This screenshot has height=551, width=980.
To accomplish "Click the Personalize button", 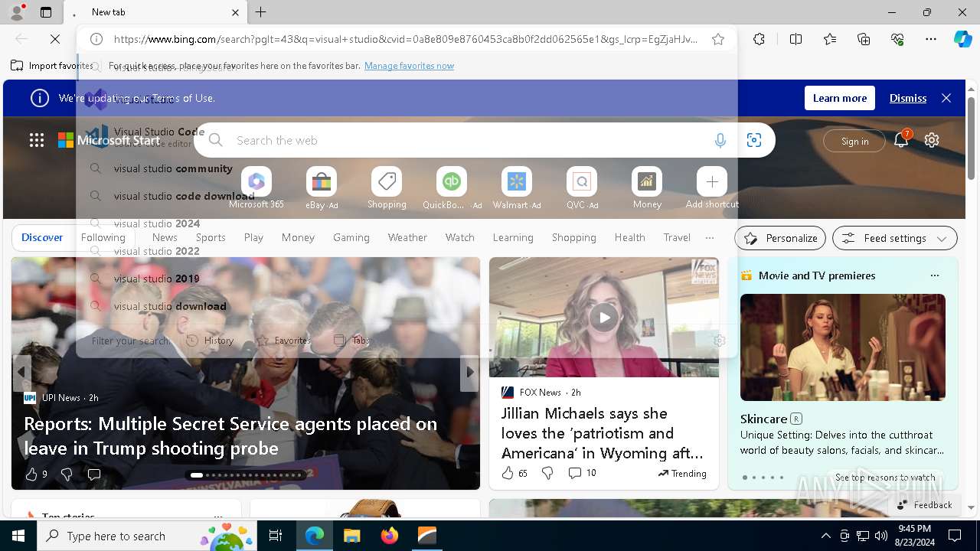I will pyautogui.click(x=780, y=238).
